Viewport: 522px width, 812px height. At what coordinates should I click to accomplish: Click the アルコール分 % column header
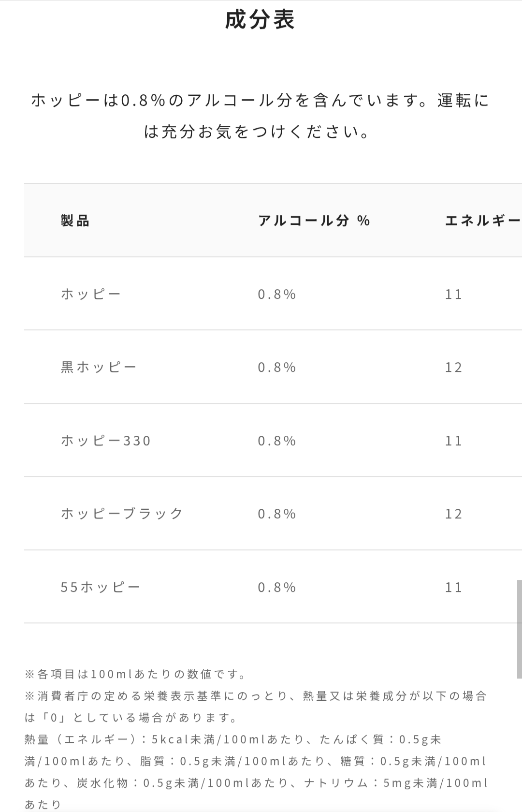pos(314,221)
